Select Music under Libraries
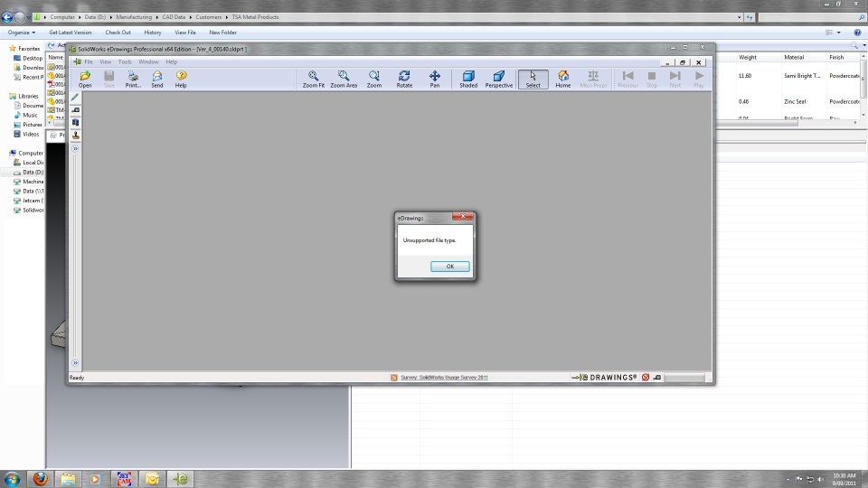The image size is (868, 488). 30,115
